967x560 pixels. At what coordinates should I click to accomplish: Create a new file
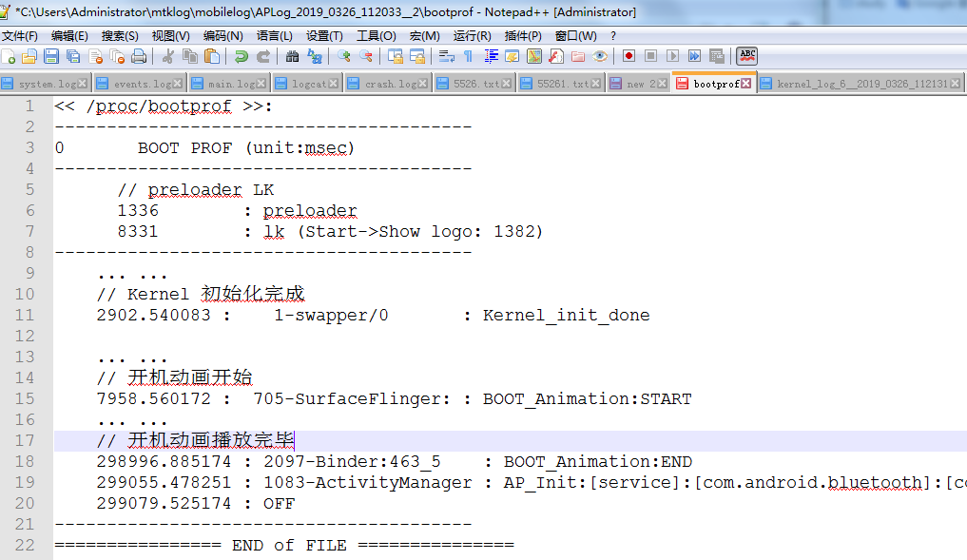click(x=9, y=59)
